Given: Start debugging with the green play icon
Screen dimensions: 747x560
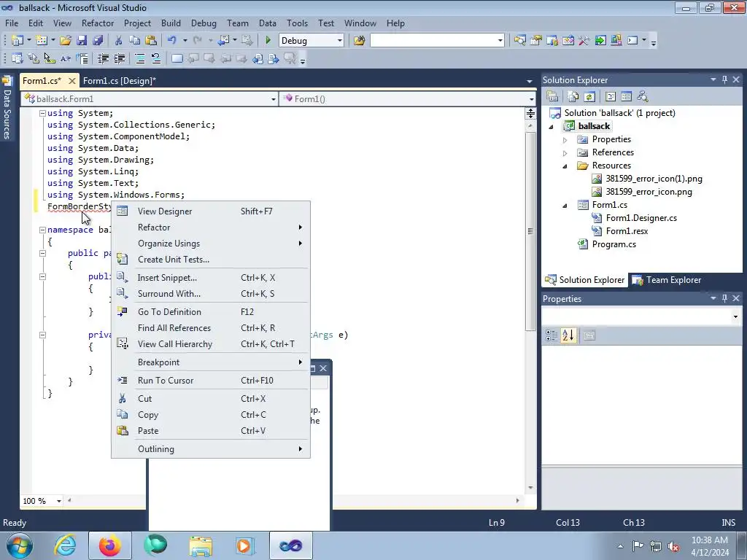Looking at the screenshot, I should (268, 41).
